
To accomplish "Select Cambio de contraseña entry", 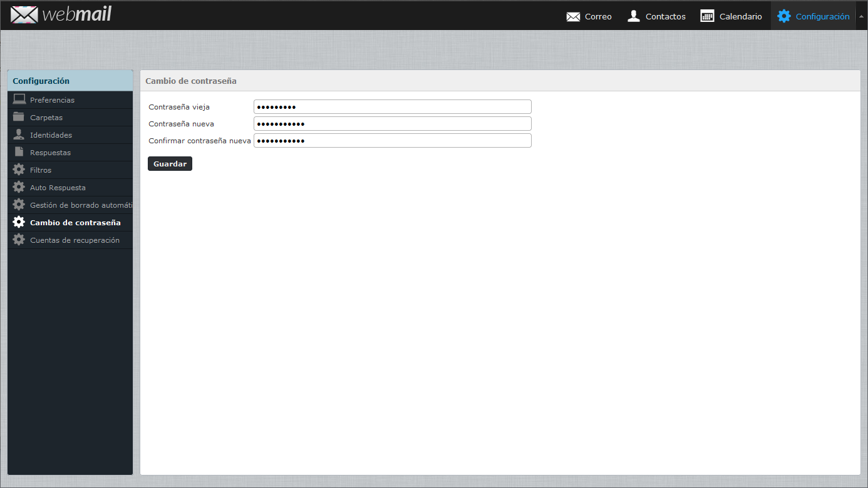I will point(70,223).
